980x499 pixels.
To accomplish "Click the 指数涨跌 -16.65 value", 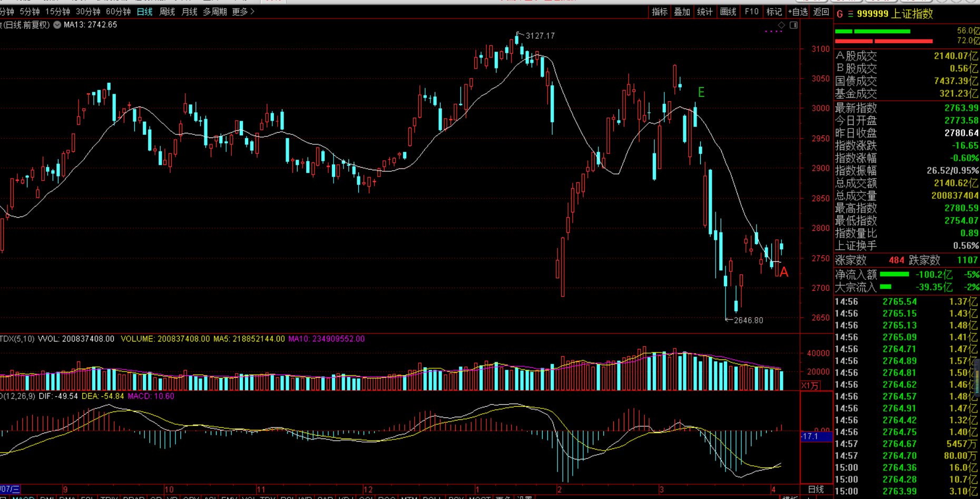I will point(965,146).
